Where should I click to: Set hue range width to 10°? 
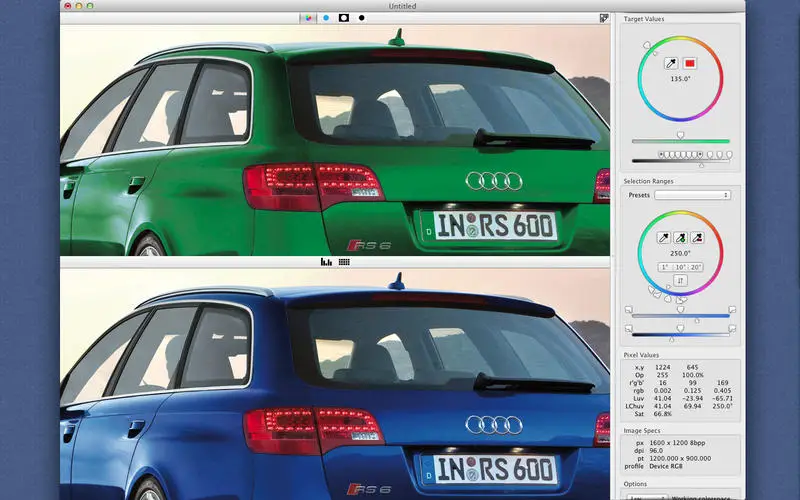(681, 267)
